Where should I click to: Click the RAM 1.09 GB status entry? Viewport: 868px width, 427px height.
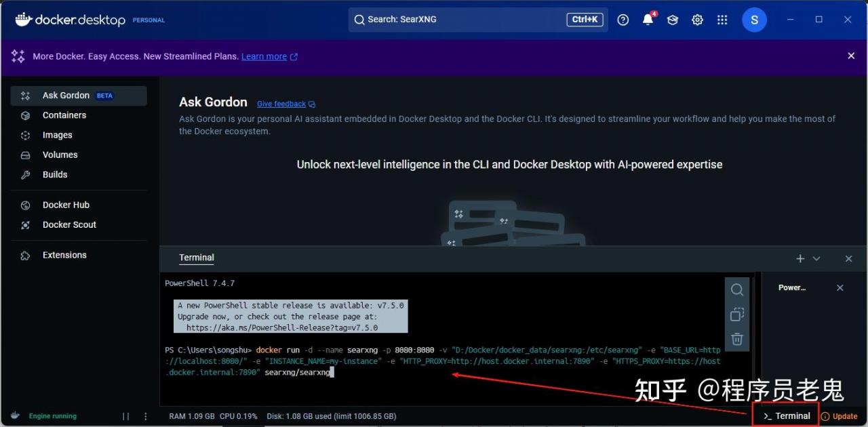tap(192, 416)
